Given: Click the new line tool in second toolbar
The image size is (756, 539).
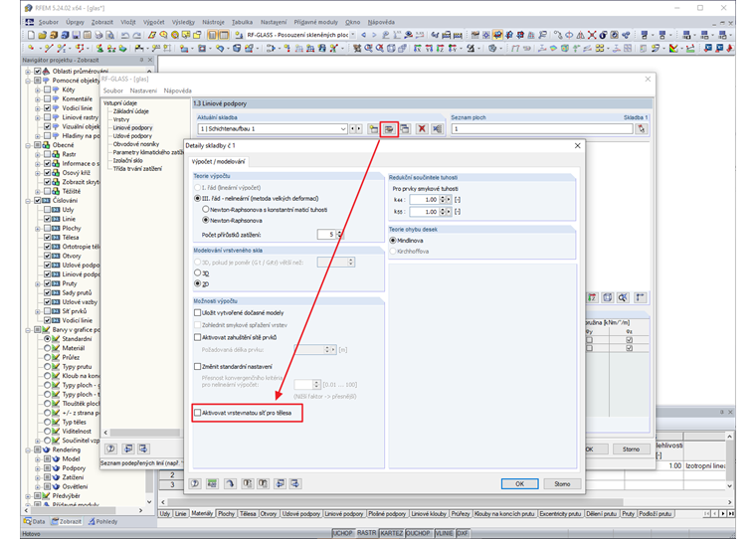Looking at the screenshot, I should click(x=48, y=48).
